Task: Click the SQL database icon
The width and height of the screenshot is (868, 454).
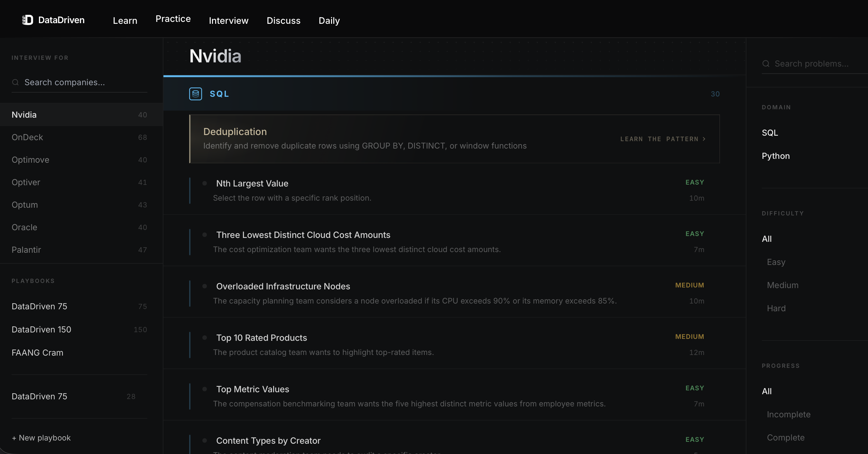Action: click(195, 94)
